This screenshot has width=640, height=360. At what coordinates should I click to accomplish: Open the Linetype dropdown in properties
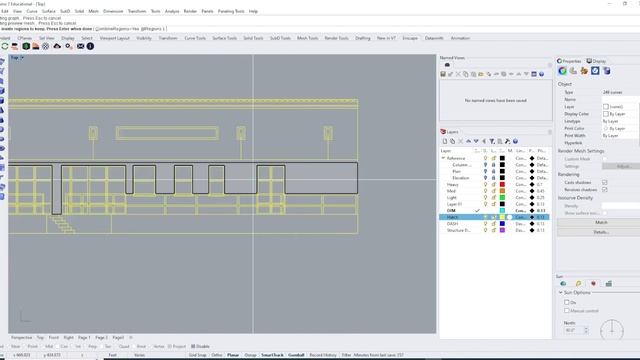pos(620,121)
